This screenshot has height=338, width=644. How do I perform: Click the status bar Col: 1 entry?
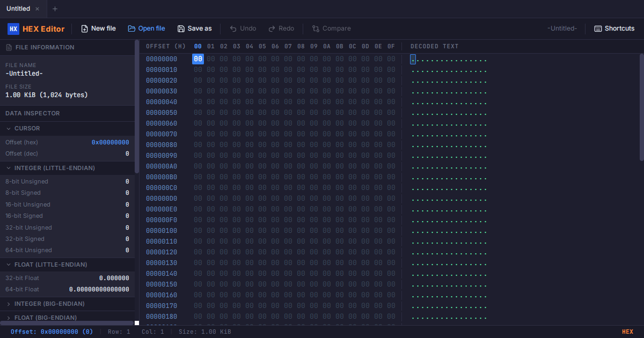(x=153, y=332)
